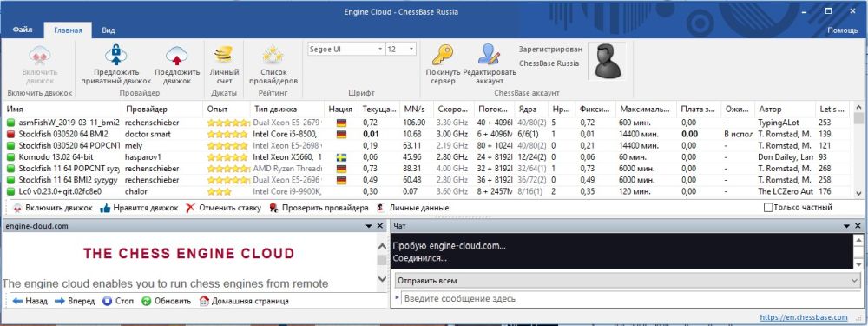This screenshot has width=868, height=326.
Task: Open the Файл menu tab
Action: [x=23, y=30]
